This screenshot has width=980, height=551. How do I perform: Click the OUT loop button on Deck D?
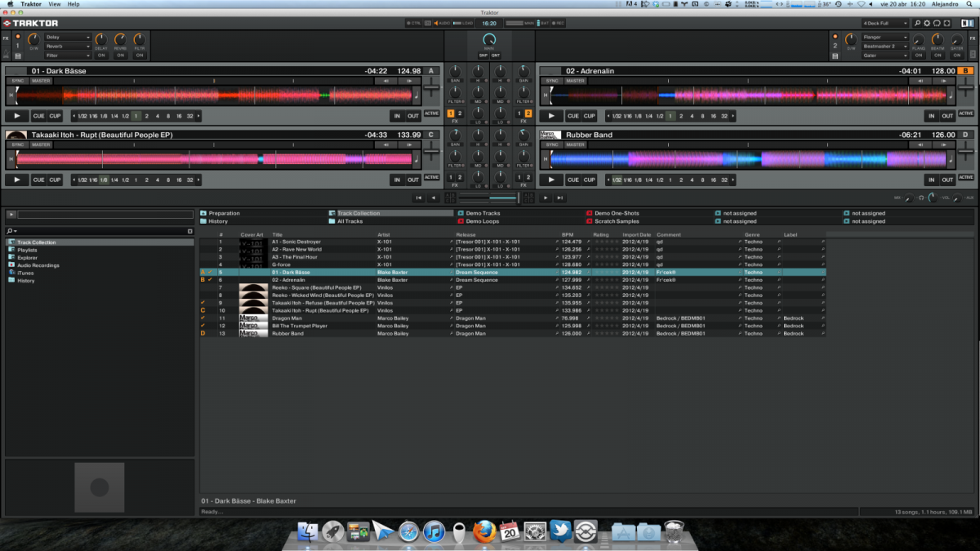tap(947, 180)
